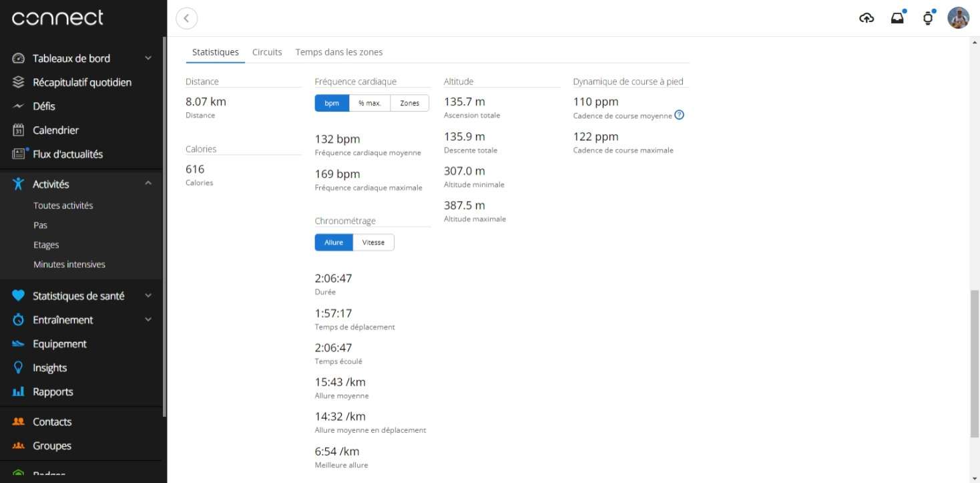This screenshot has width=980, height=483.
Task: Click the help icon beside cadence moyenne
Action: coord(679,115)
